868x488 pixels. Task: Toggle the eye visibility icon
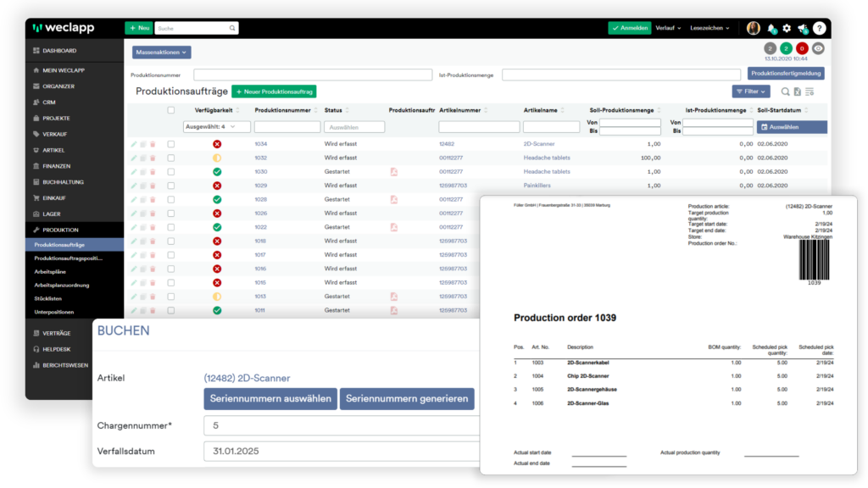pos(818,48)
